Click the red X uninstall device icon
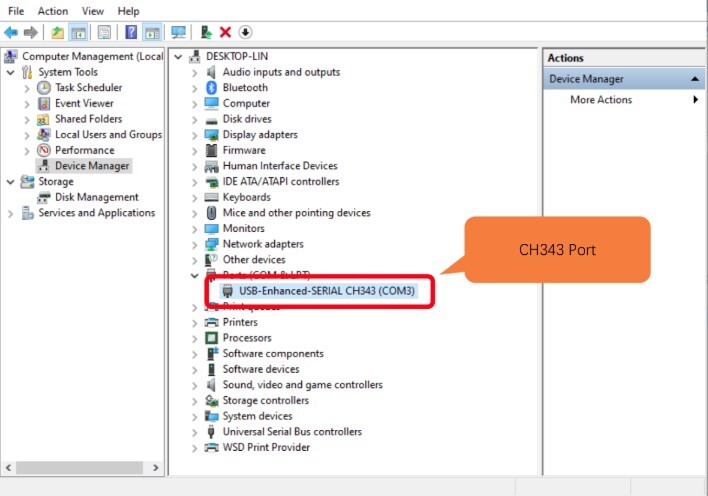The width and height of the screenshot is (708, 496). point(225,33)
